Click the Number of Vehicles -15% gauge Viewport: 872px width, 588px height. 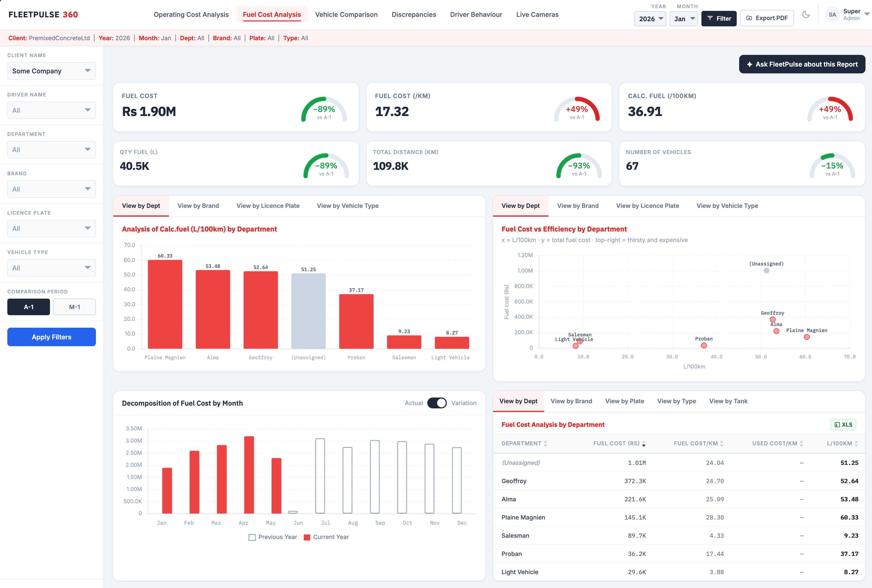coord(832,166)
